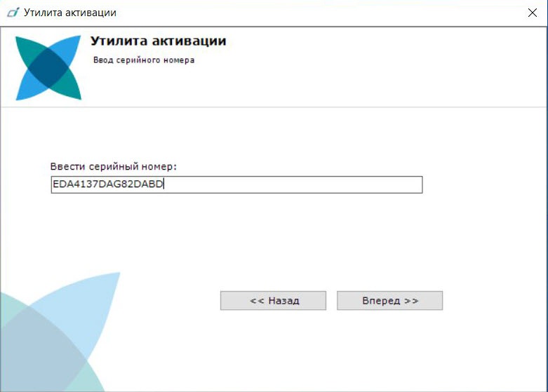Click blank white area below the navigation buttons
Image resolution: width=548 pixels, height=392 pixels.
(x=330, y=351)
